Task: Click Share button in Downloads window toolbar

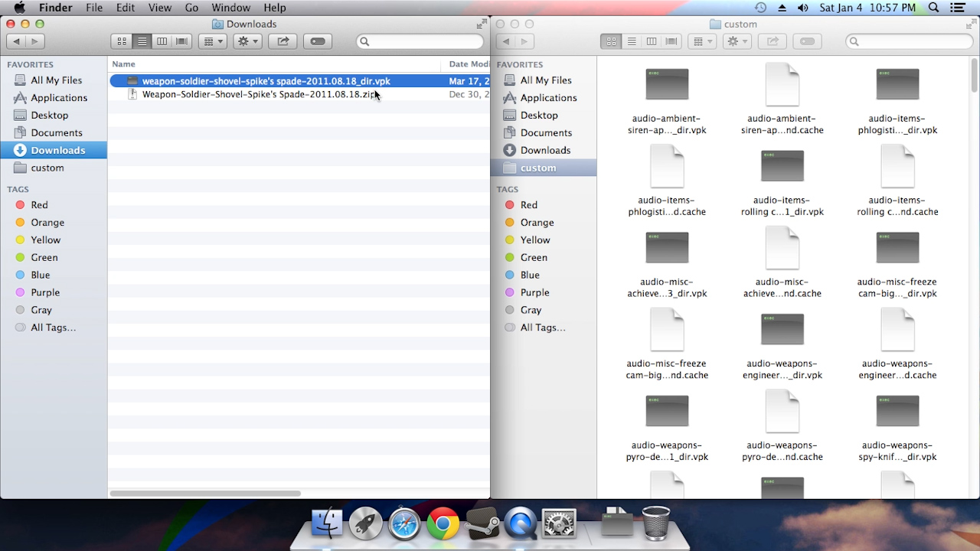Action: pos(283,41)
